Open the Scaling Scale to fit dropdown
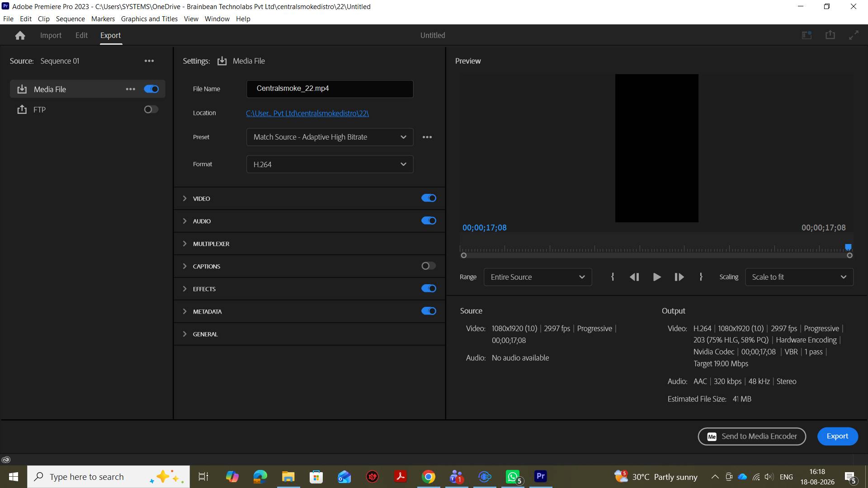 click(x=799, y=277)
